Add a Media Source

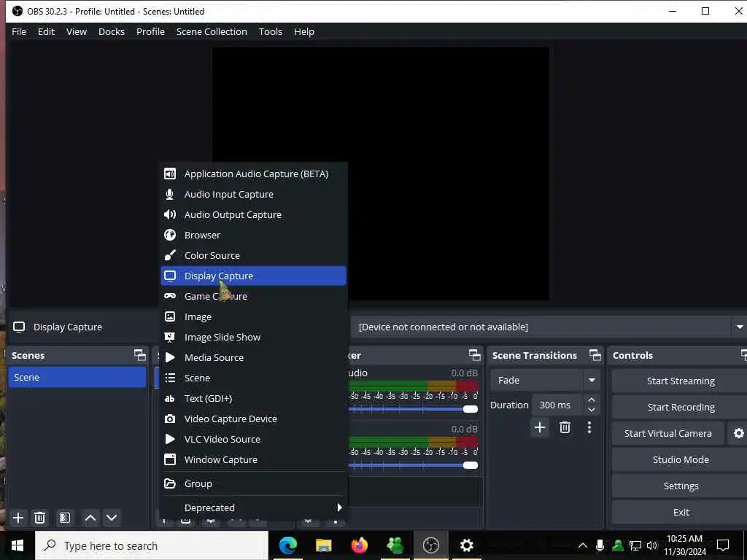click(x=253, y=357)
